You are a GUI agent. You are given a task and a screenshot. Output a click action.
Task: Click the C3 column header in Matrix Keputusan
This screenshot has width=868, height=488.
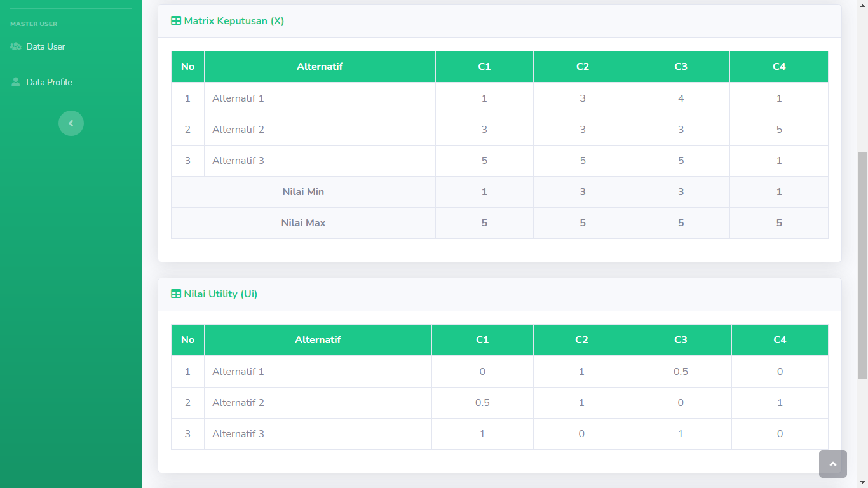[x=681, y=67]
